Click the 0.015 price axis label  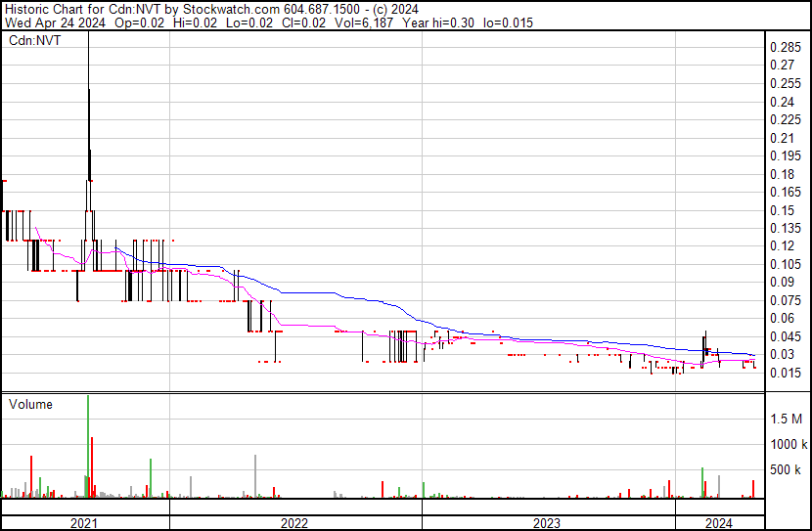pos(785,373)
